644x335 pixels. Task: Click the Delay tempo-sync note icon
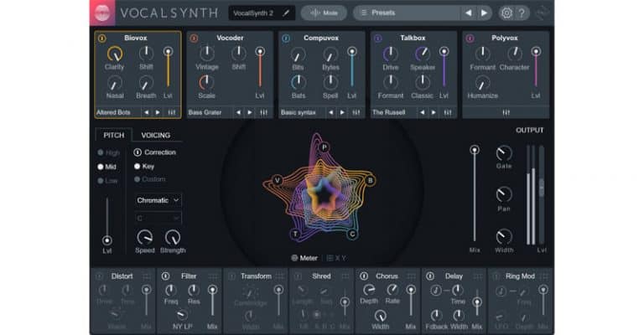(436, 291)
